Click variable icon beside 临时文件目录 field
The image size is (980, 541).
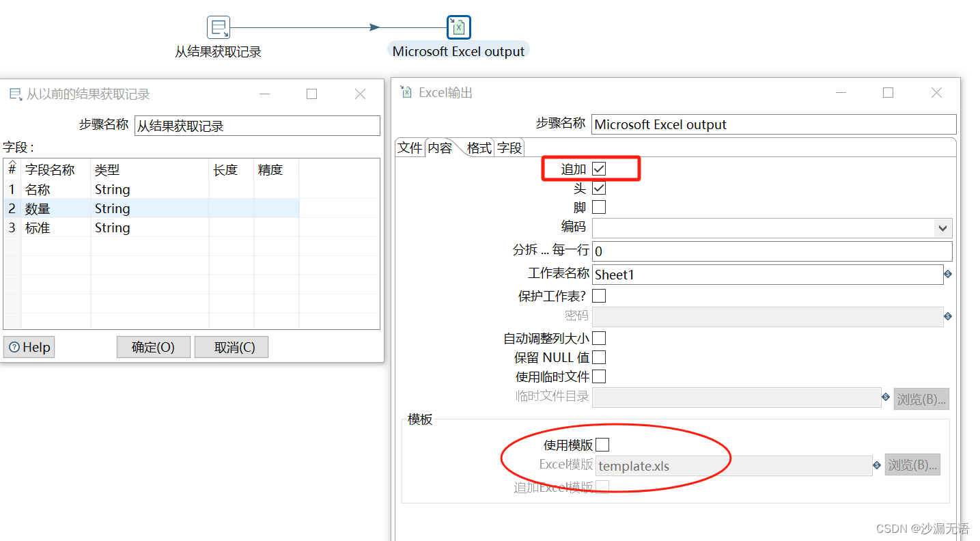pyautogui.click(x=885, y=397)
